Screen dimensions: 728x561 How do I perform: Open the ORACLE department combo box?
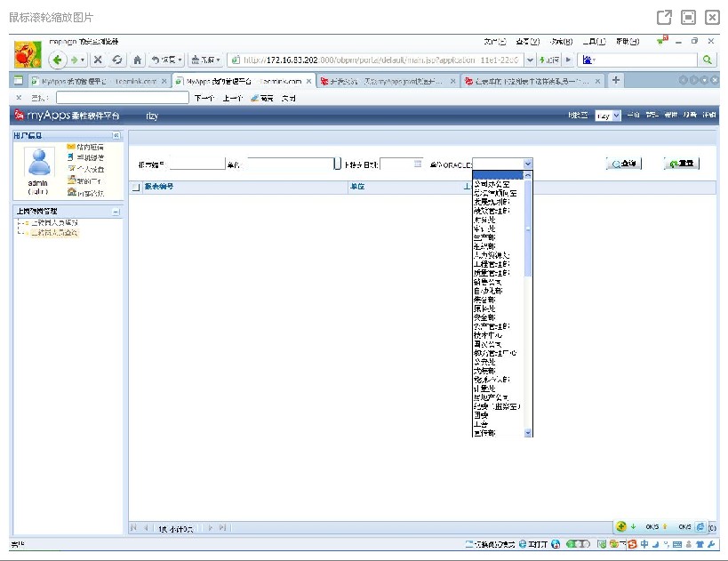pyautogui.click(x=502, y=164)
